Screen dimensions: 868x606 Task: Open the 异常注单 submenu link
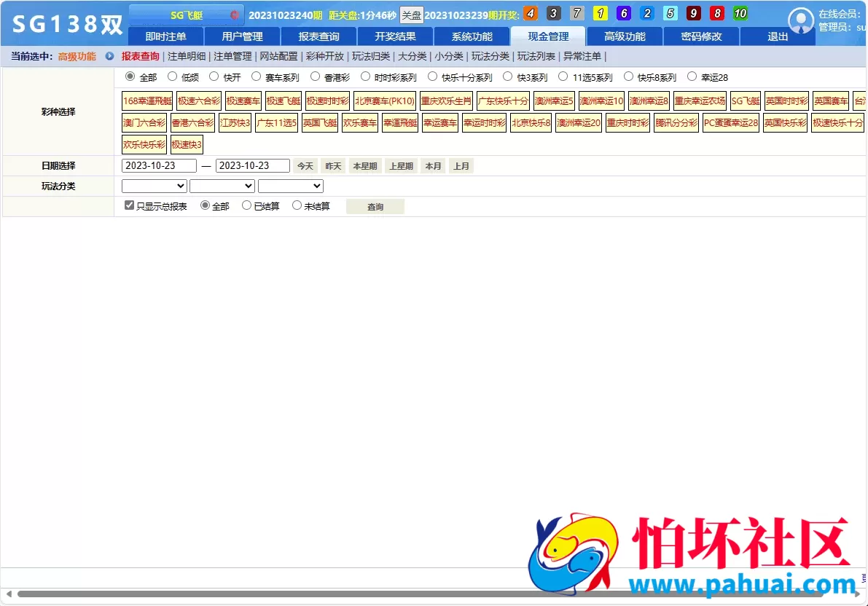pos(582,57)
